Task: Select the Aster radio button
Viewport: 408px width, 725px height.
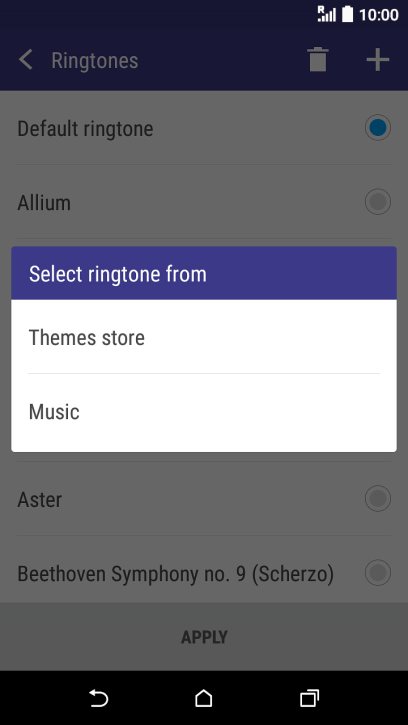Action: [x=378, y=498]
